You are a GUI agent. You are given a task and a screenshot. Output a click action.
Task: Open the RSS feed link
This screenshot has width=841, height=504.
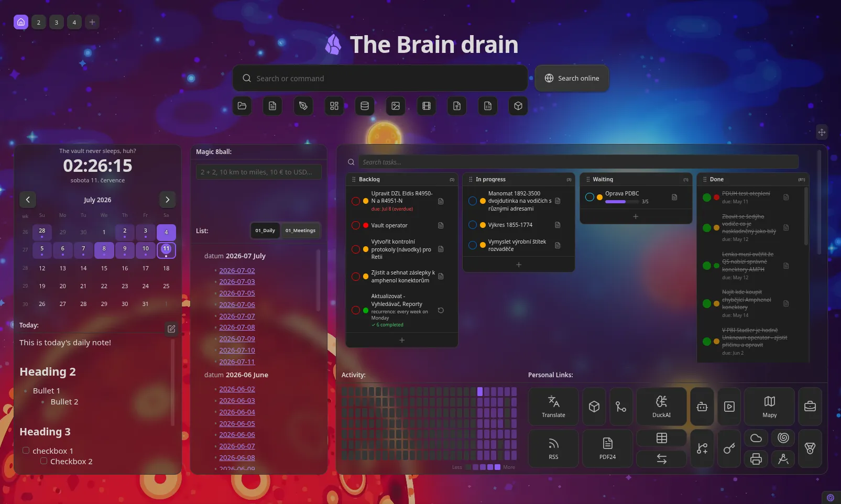pos(553,448)
